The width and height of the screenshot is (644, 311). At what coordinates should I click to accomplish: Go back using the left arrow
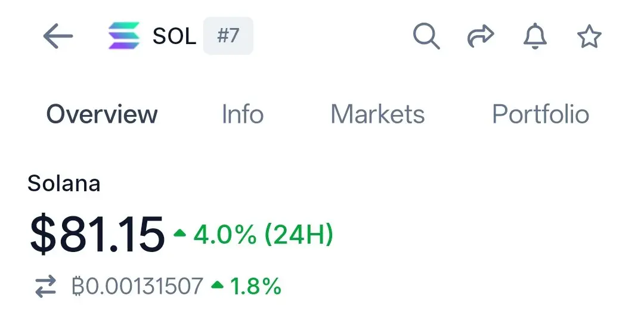pyautogui.click(x=58, y=36)
